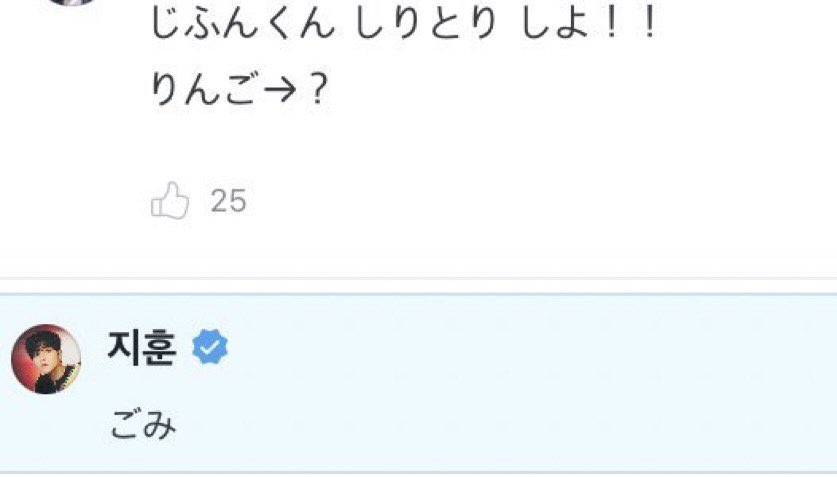Click the word りんご in the comment

204,89
